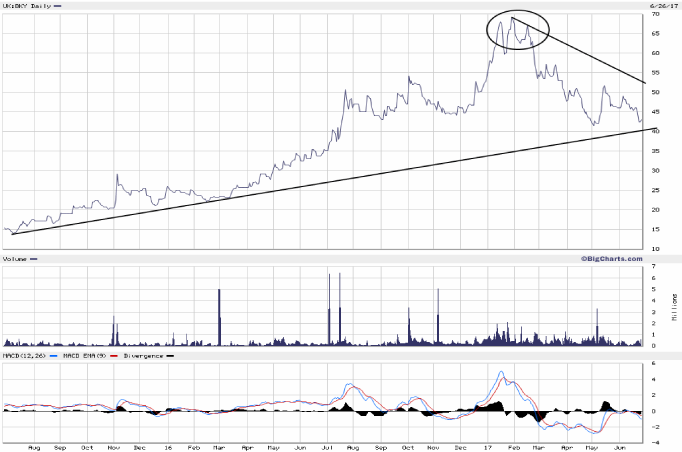This screenshot has width=682, height=452.
Task: Click the MACD peak near January 2017
Action: point(502,375)
